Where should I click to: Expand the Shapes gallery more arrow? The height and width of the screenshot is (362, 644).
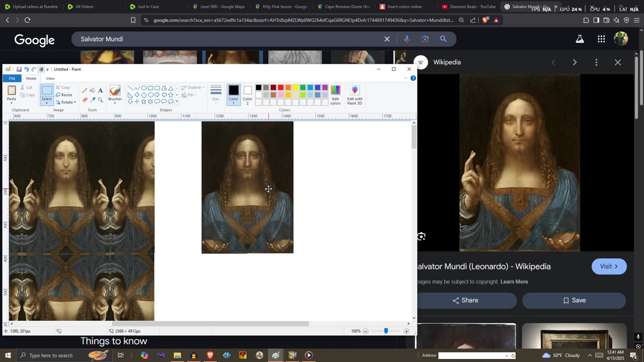pyautogui.click(x=177, y=101)
